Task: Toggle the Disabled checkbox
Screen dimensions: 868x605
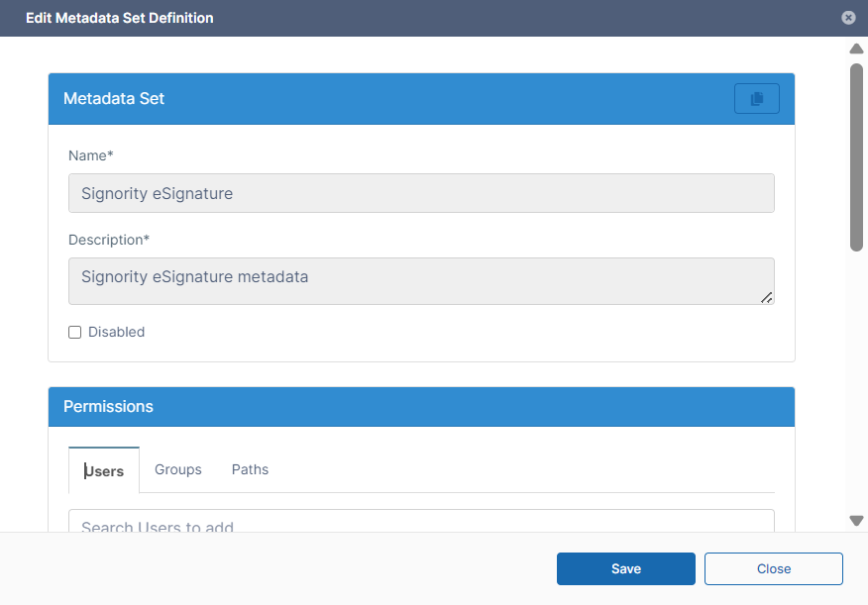Action: click(x=74, y=333)
